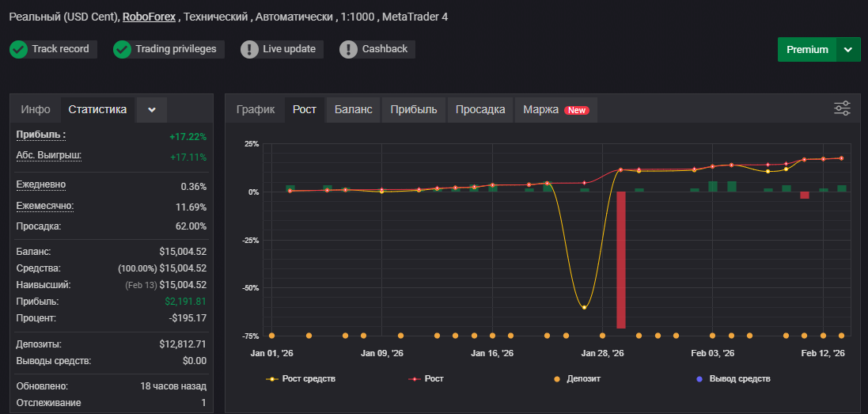
Task: Click the +17.22% profit value
Action: [x=188, y=137]
